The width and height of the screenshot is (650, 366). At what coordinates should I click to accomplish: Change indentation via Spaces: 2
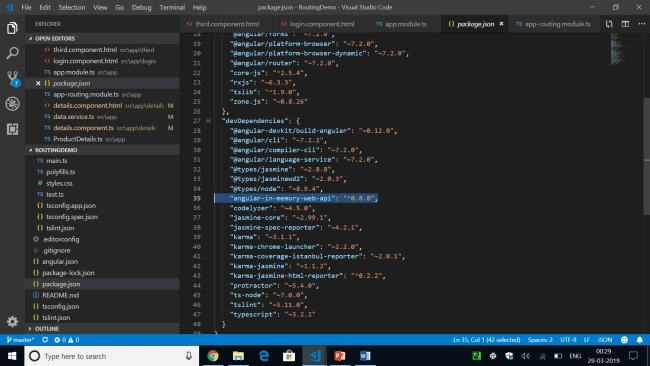tap(540, 340)
